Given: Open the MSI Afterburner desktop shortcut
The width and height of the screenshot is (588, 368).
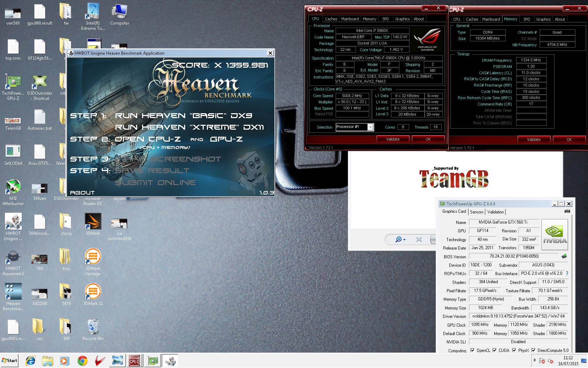Looking at the screenshot, I should (13, 192).
